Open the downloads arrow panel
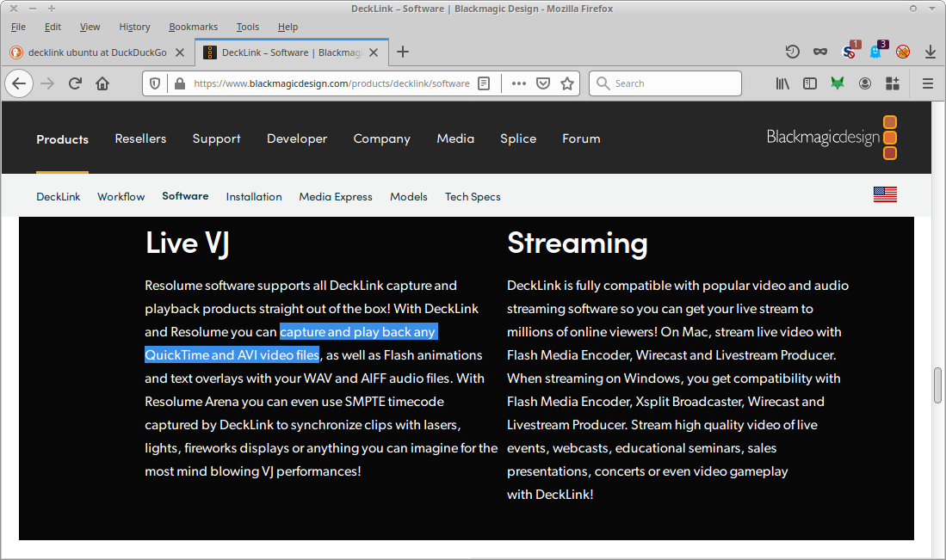Screen dimensions: 946x560 pyautogui.click(x=930, y=52)
